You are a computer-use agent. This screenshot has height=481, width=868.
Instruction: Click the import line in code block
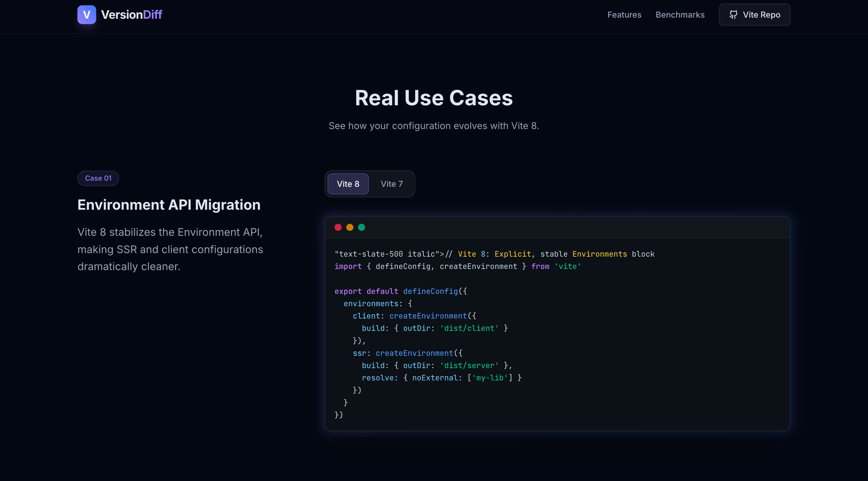457,266
